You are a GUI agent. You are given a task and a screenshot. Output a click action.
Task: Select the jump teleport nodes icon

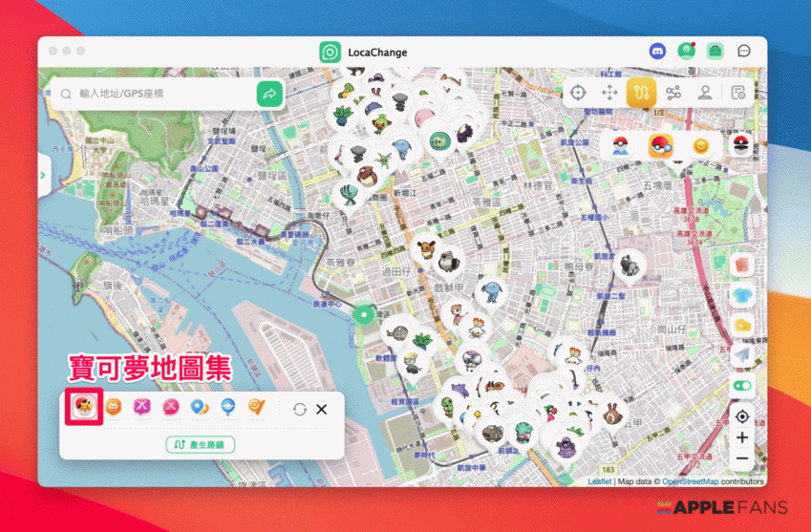[673, 93]
